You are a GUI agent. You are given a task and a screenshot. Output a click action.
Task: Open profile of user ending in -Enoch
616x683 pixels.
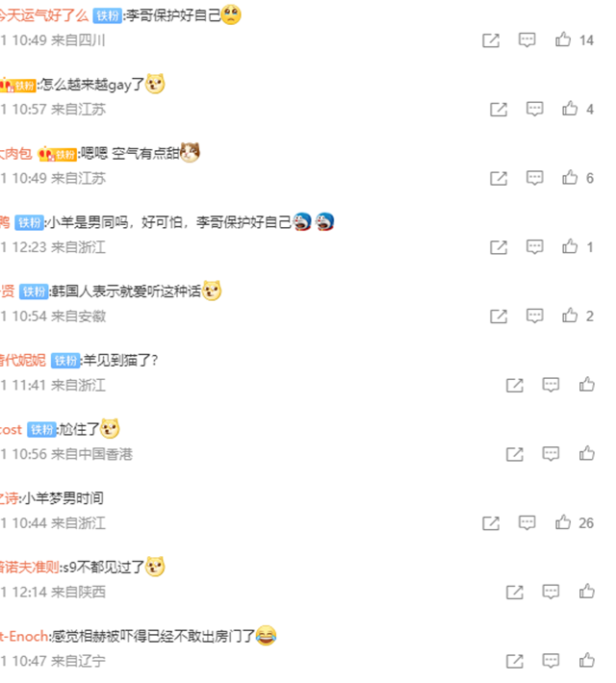click(24, 637)
